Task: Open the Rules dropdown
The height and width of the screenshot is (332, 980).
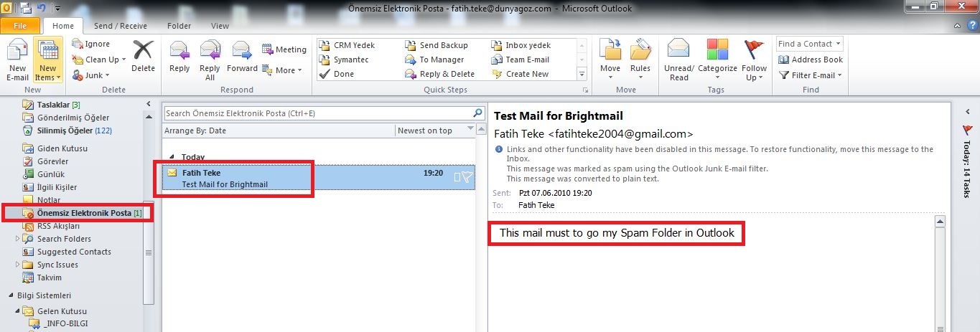Action: pyautogui.click(x=640, y=60)
